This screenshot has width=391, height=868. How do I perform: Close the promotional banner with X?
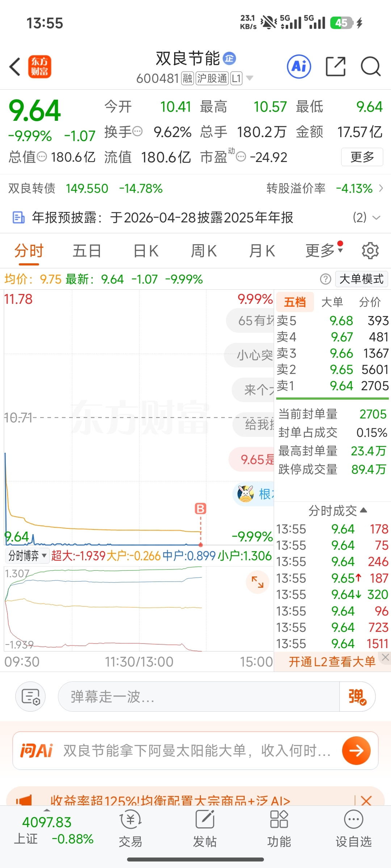tap(366, 800)
